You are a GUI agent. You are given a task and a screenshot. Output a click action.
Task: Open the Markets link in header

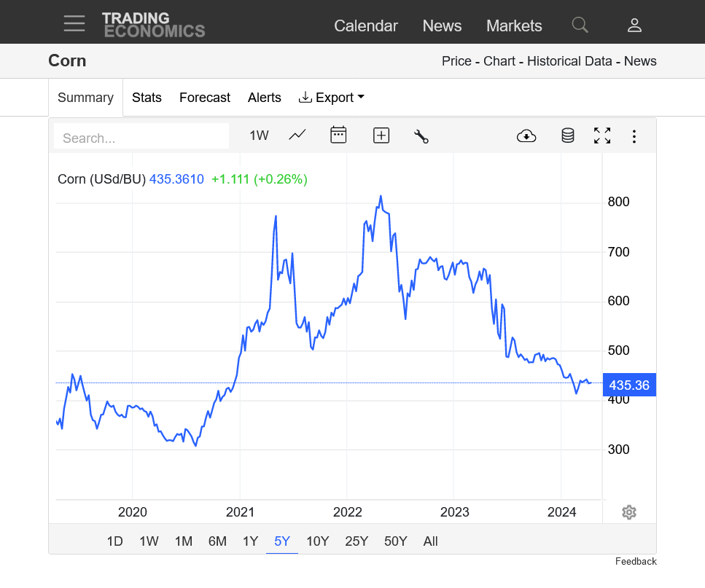coord(514,26)
